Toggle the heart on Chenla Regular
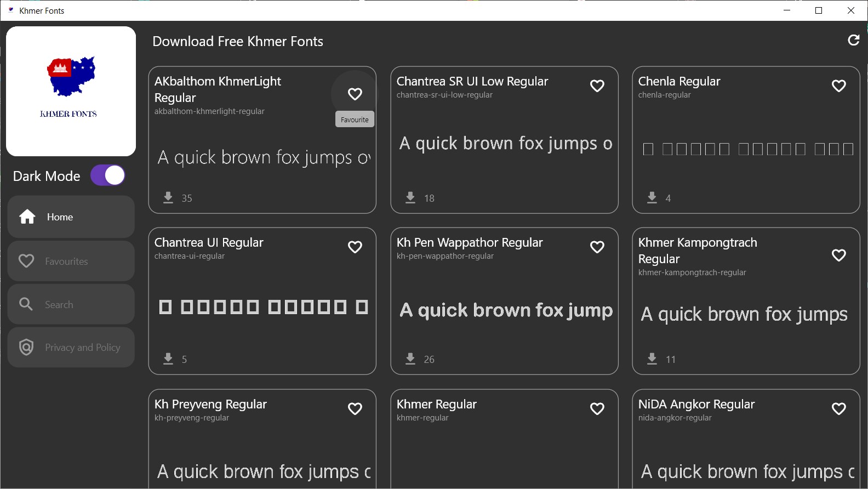The height and width of the screenshot is (489, 868). (838, 86)
